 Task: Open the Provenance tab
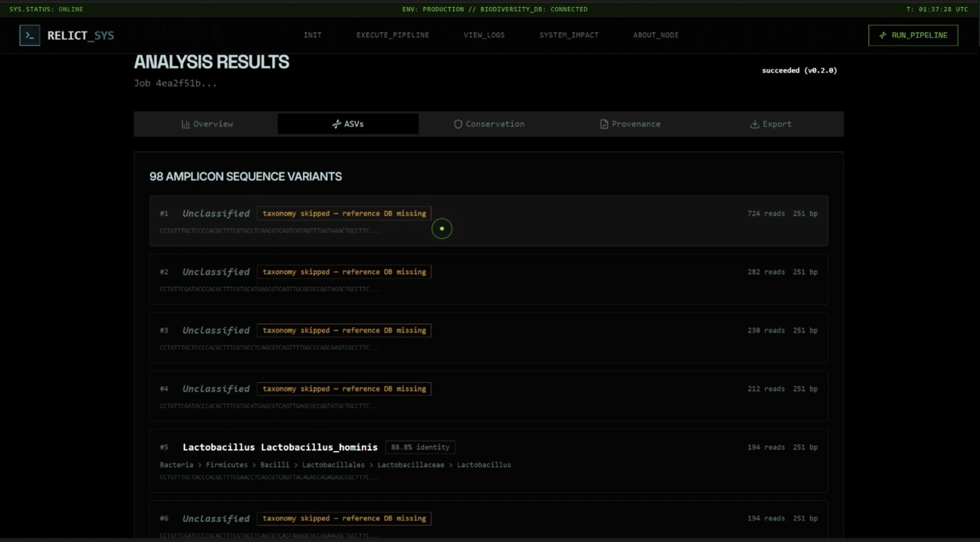[x=630, y=124]
